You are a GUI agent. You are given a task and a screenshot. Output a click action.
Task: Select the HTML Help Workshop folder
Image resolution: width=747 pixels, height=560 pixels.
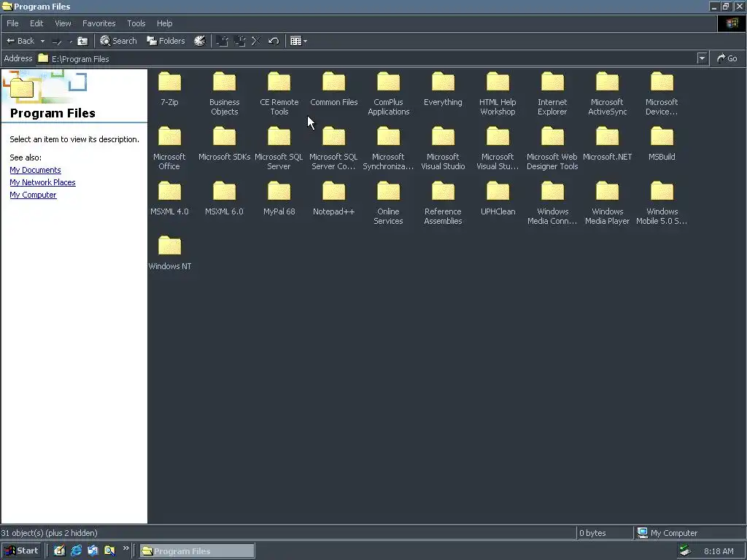[x=498, y=94]
